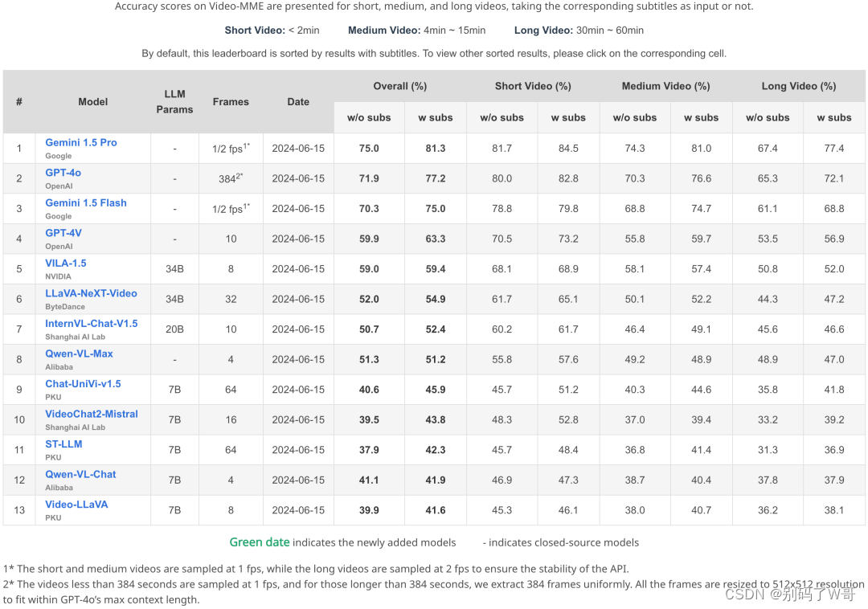This screenshot has width=868, height=609.
Task: Select the 42.3 overall score cell
Action: pos(436,450)
